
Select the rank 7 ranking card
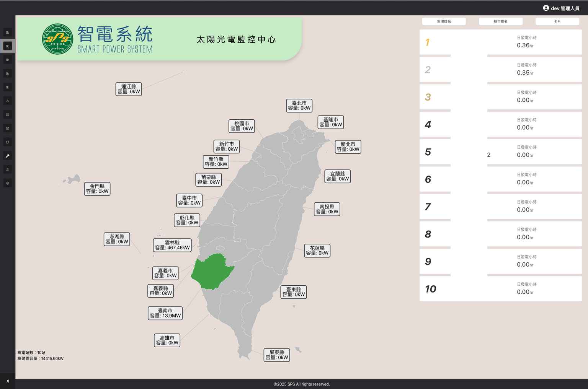[x=501, y=207]
